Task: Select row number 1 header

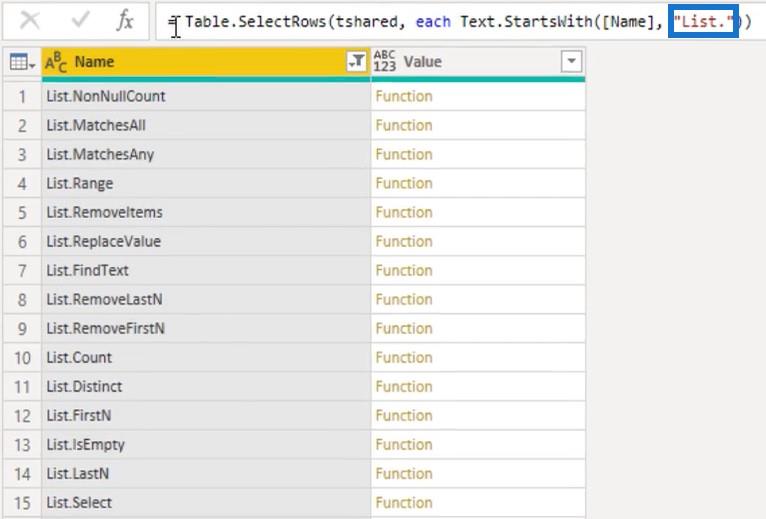Action: 22,96
